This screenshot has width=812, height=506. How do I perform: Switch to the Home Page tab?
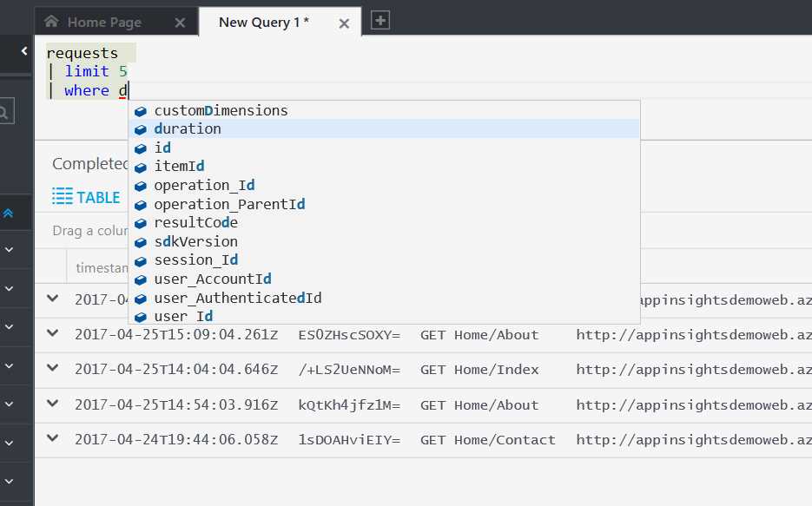point(104,21)
